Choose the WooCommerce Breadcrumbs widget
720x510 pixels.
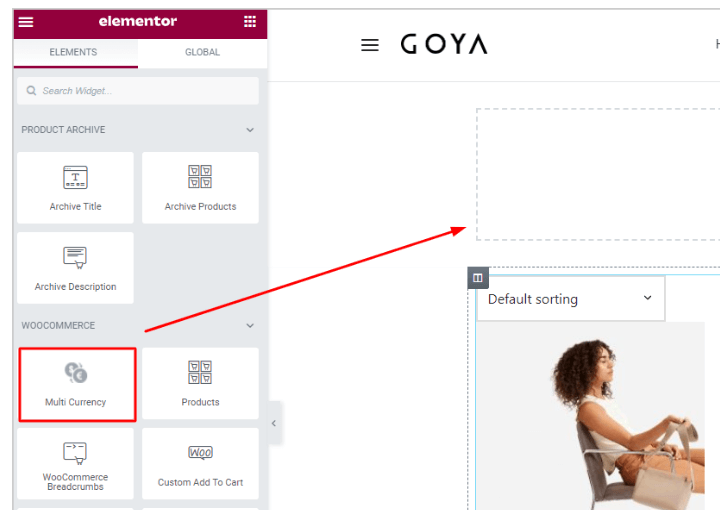click(x=75, y=464)
